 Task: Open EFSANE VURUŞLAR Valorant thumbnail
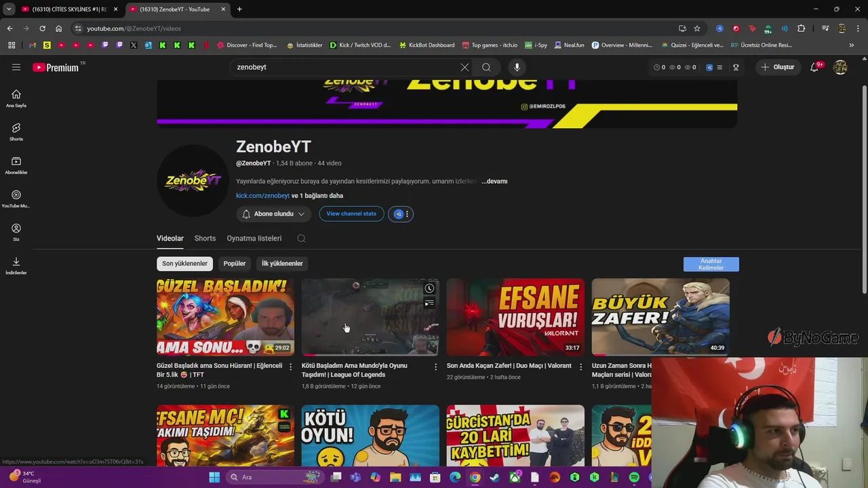click(515, 317)
